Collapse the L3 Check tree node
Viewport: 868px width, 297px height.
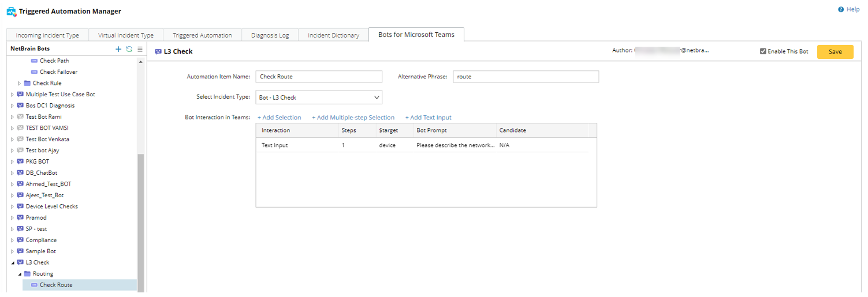[x=13, y=262]
